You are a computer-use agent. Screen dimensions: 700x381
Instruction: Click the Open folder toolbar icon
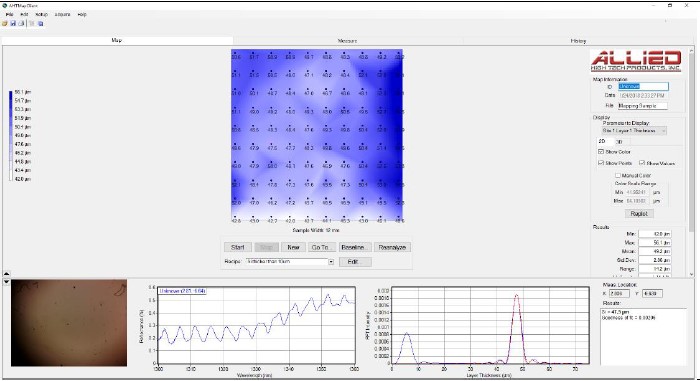pyautogui.click(x=5, y=24)
